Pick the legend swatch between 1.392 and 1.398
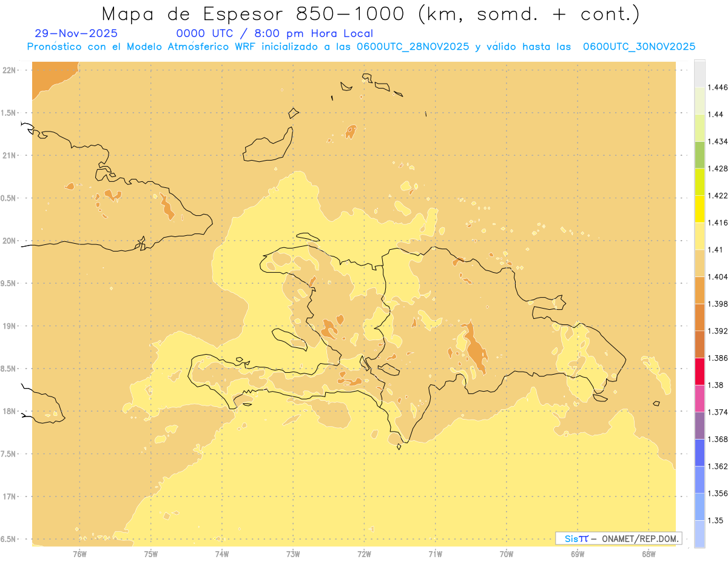Viewport: 728px width, 562px height. click(x=699, y=317)
